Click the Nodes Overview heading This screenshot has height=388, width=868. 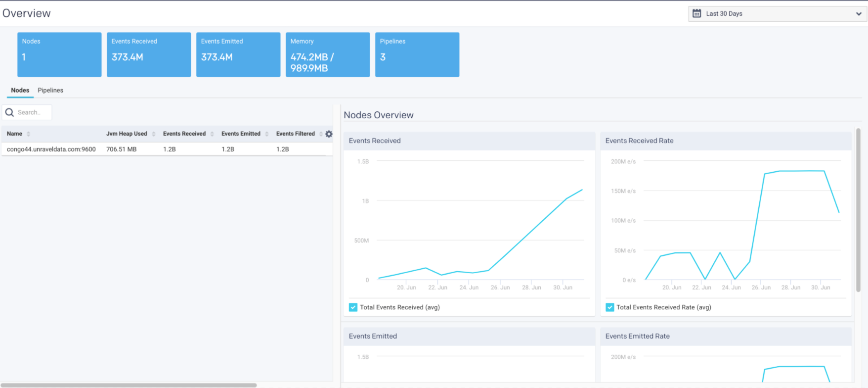379,115
